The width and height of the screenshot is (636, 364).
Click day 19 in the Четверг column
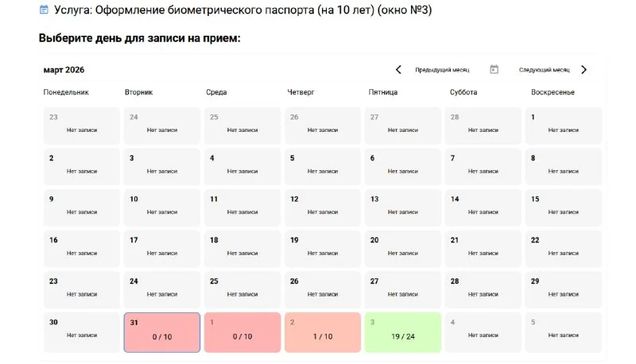pyautogui.click(x=323, y=249)
